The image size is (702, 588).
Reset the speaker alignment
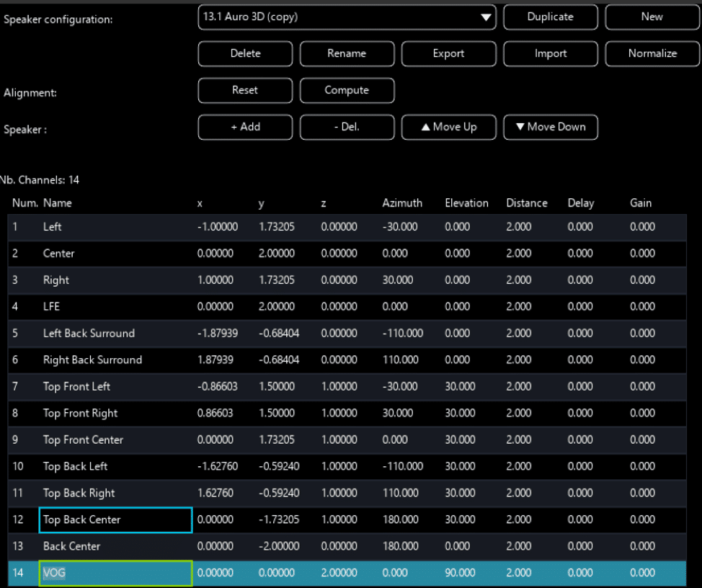click(x=245, y=91)
